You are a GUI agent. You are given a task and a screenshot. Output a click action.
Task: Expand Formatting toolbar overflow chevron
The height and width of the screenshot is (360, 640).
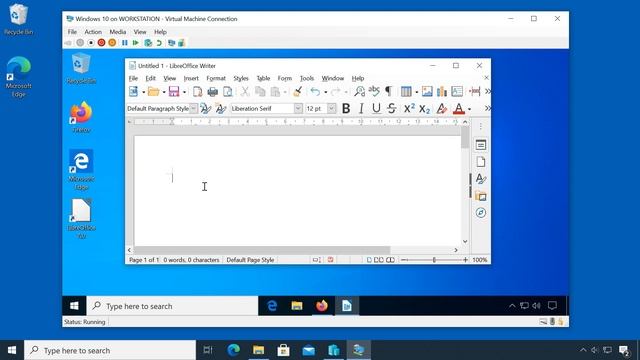click(x=487, y=109)
